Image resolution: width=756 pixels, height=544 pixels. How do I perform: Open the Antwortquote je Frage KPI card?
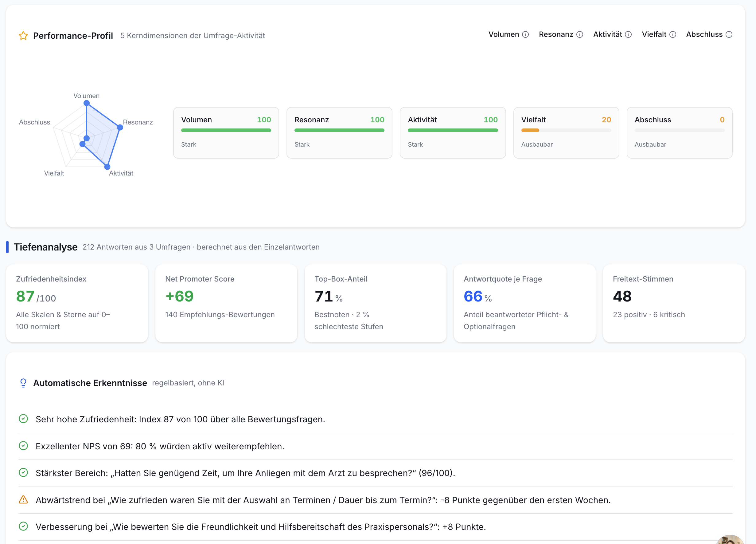point(525,303)
